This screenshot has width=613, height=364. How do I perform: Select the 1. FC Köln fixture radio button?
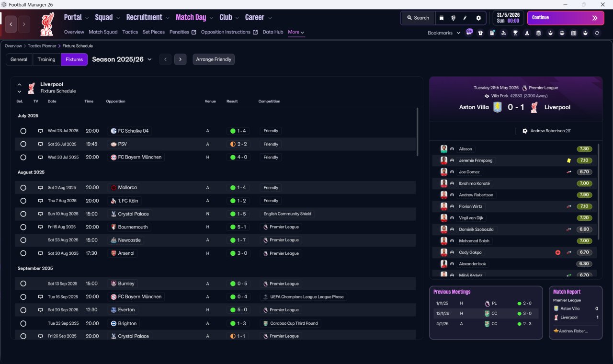(23, 201)
